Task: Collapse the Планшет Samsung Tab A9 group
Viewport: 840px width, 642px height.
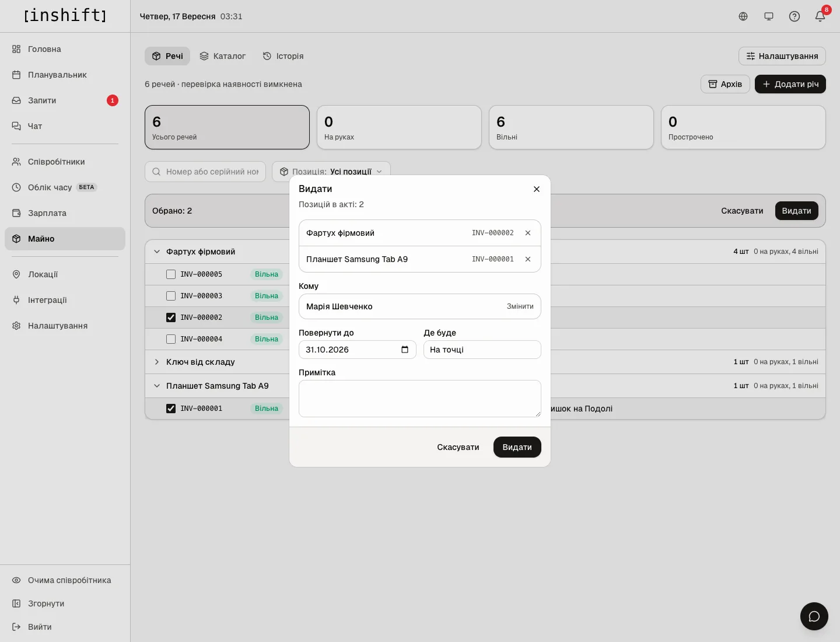Action: click(x=157, y=386)
